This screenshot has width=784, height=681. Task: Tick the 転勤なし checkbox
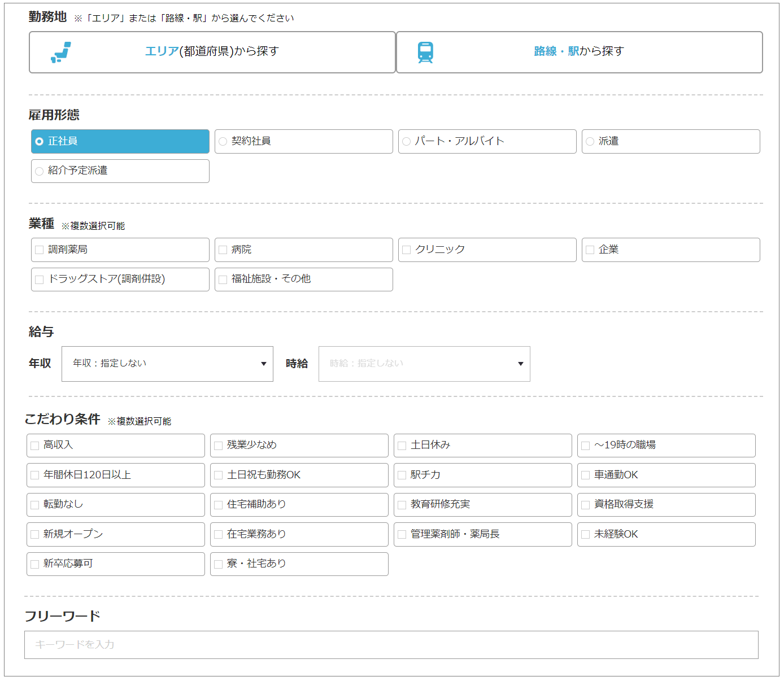[116, 504]
